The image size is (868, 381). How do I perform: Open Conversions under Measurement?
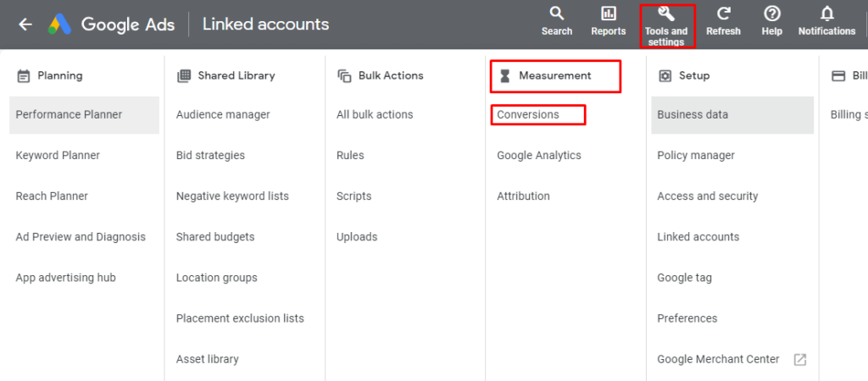click(x=528, y=114)
